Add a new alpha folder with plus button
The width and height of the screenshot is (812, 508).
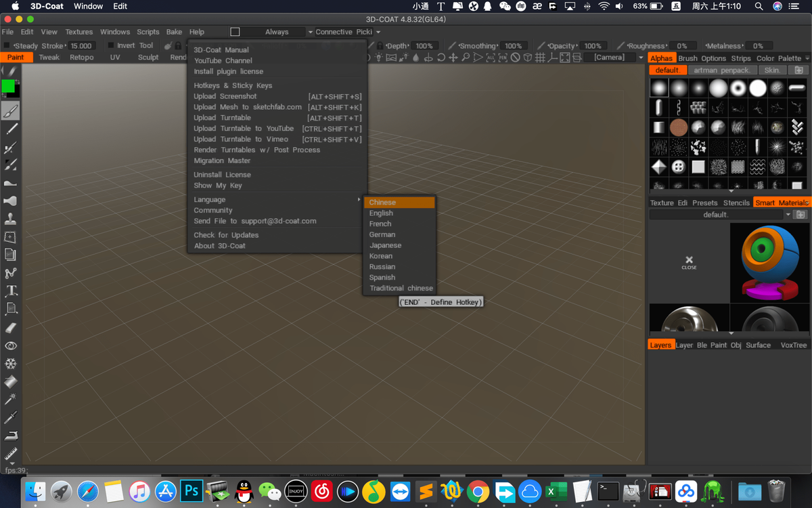798,70
